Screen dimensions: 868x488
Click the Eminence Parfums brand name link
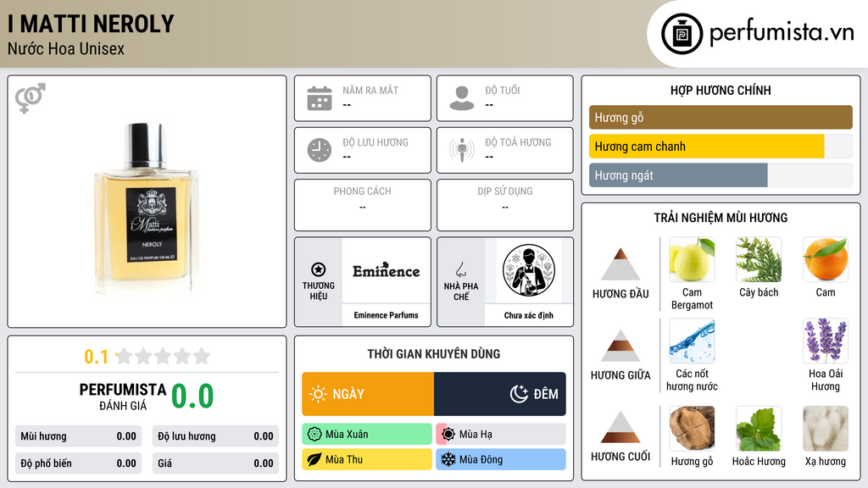[387, 315]
